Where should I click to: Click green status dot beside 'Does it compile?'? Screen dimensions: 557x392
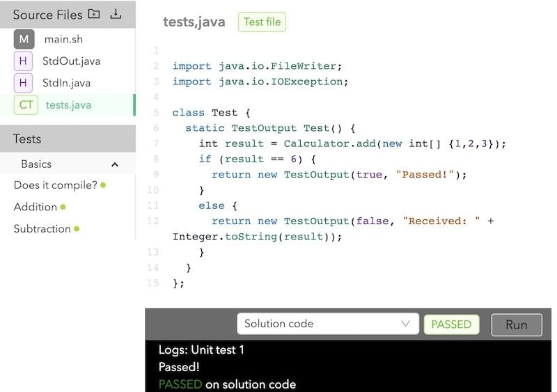(x=103, y=185)
